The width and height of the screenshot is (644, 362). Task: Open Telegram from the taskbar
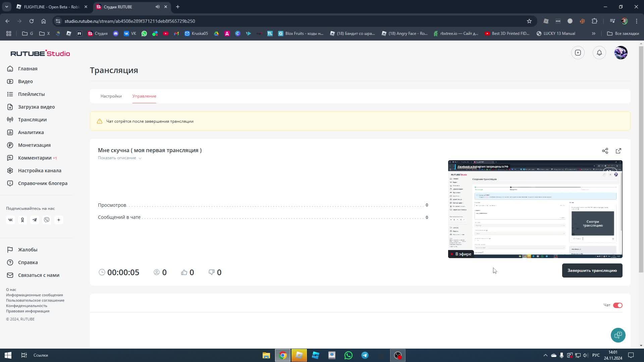pos(365,355)
